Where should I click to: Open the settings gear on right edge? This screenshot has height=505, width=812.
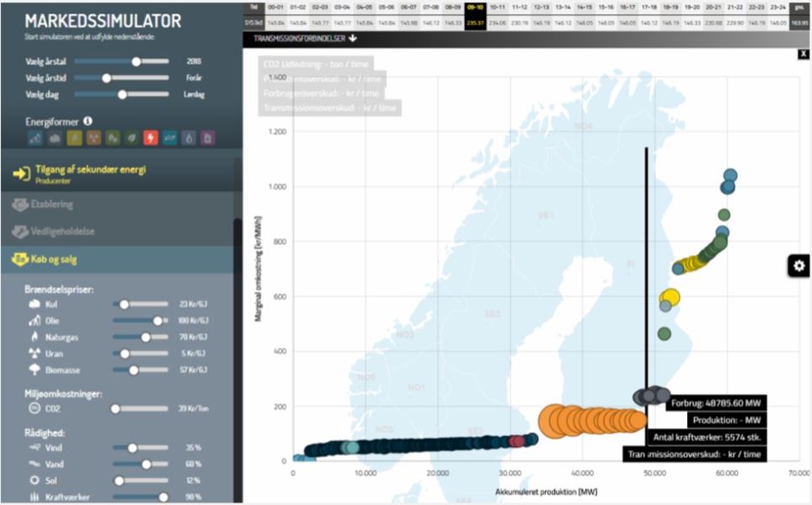point(799,266)
